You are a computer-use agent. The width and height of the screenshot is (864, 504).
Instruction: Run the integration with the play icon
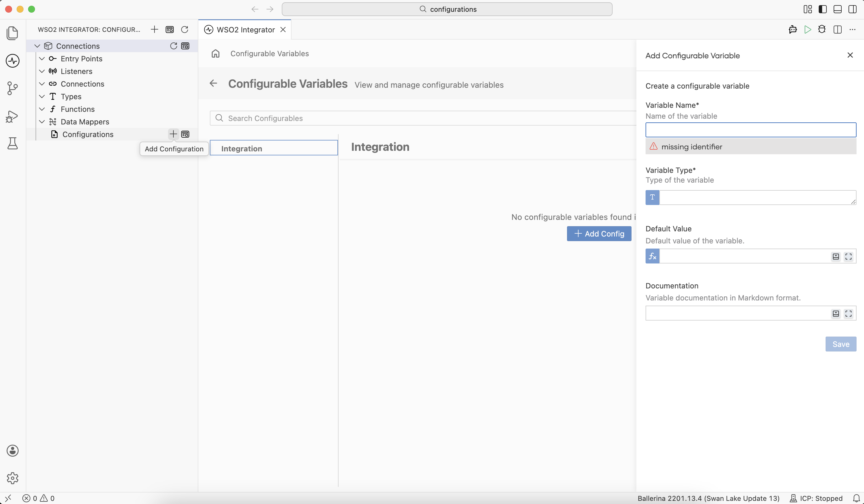click(808, 30)
